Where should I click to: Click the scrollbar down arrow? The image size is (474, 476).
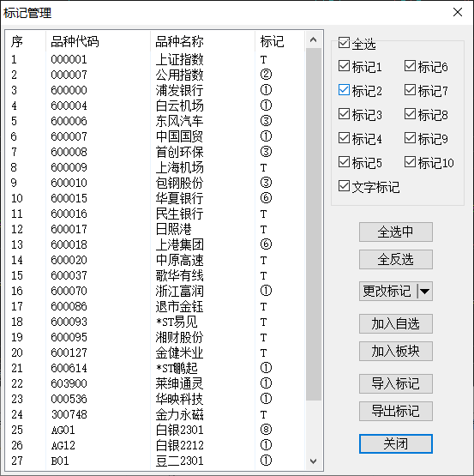[314, 461]
